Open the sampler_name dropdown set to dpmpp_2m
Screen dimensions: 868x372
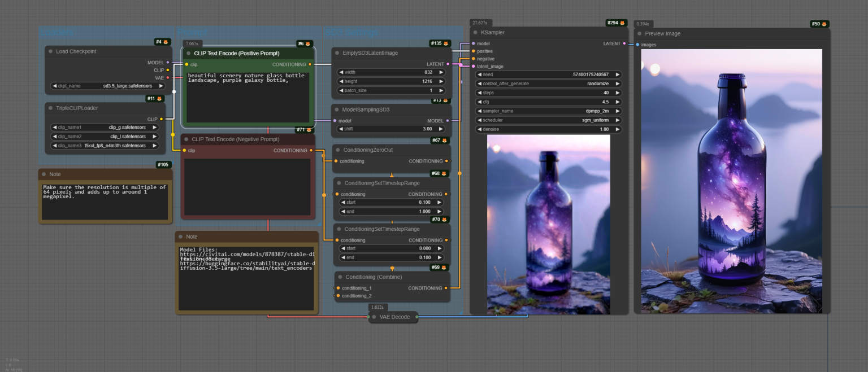tap(548, 111)
